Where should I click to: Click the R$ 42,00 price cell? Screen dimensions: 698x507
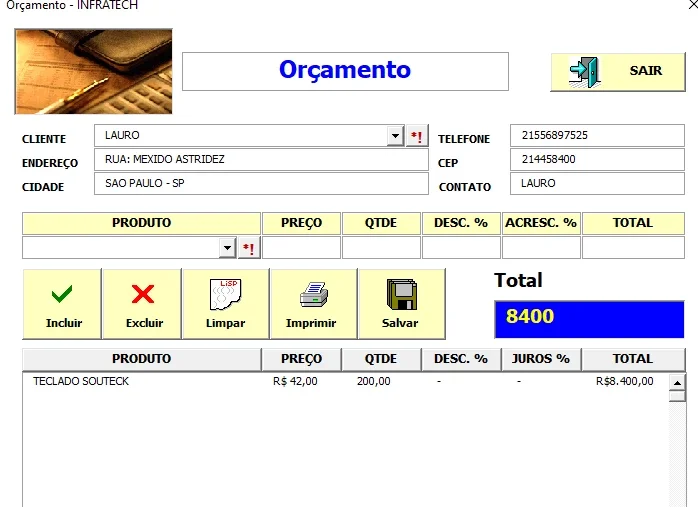(x=295, y=381)
